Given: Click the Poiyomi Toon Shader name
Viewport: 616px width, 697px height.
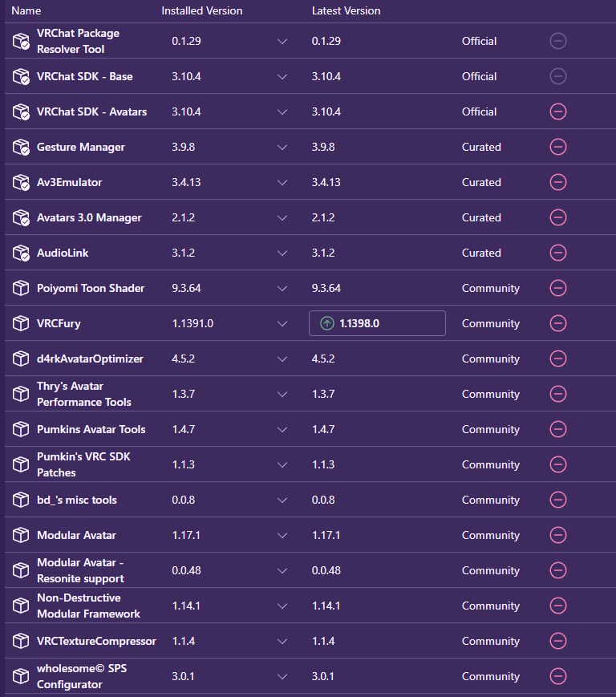Looking at the screenshot, I should coord(91,288).
